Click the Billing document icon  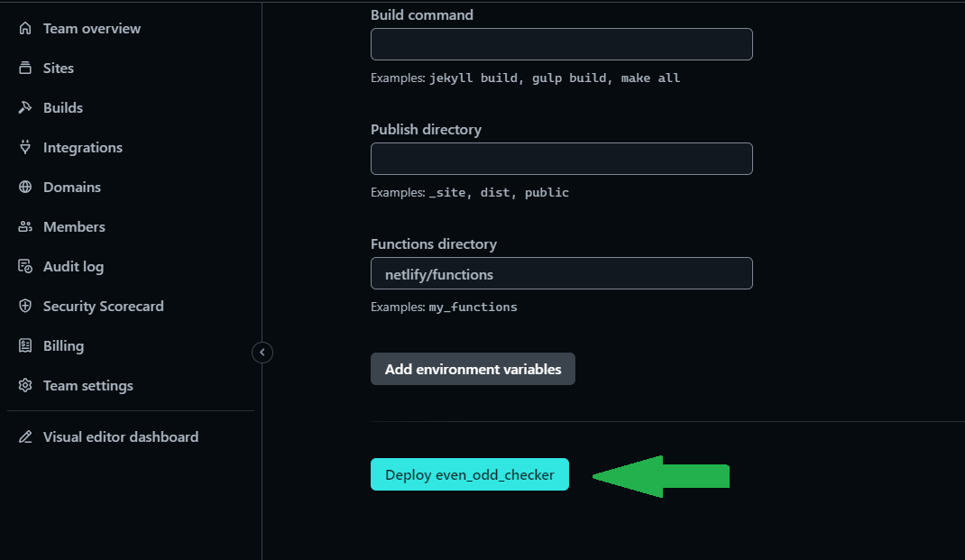25,346
